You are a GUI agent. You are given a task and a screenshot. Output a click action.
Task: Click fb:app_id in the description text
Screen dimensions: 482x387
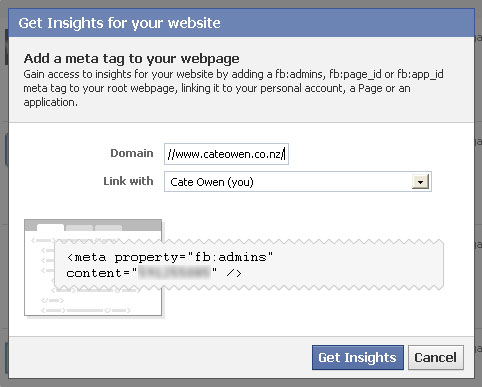pos(420,74)
